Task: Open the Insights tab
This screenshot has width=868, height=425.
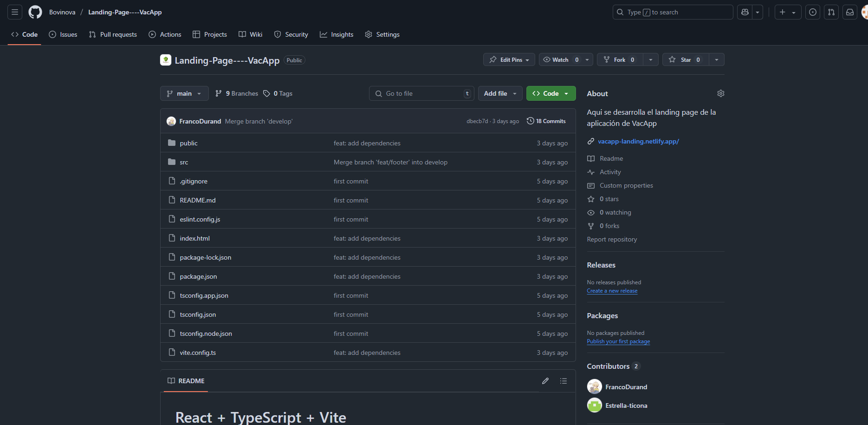Action: pos(337,34)
